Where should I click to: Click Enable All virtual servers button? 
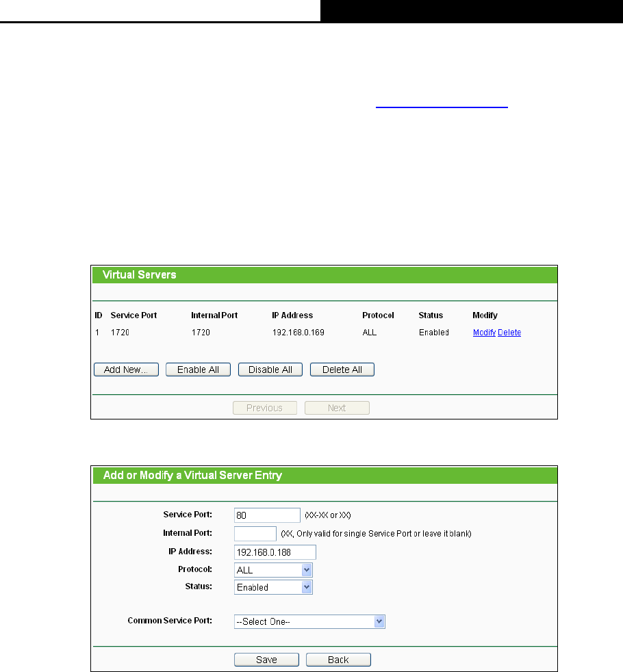pos(198,370)
